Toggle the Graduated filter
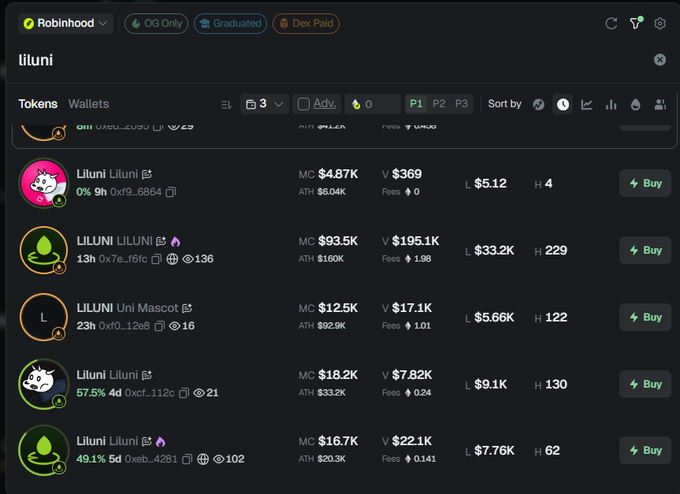The image size is (680, 494). coord(230,23)
